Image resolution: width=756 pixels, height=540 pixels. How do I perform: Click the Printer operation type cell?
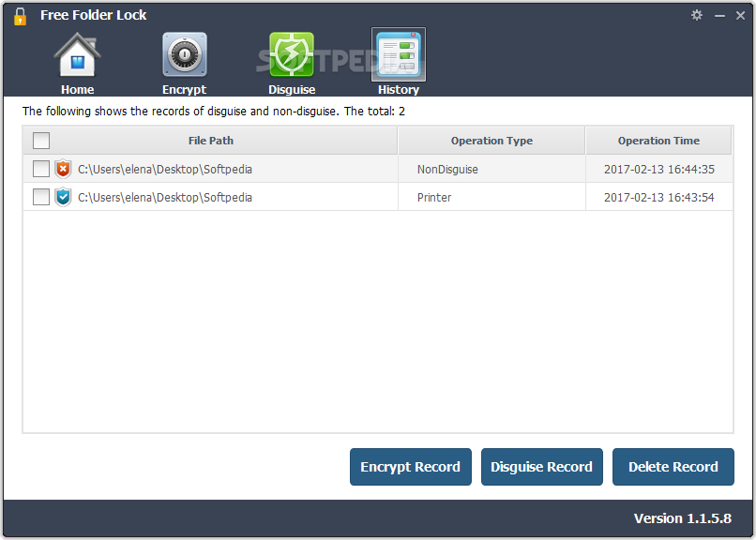pyautogui.click(x=434, y=198)
